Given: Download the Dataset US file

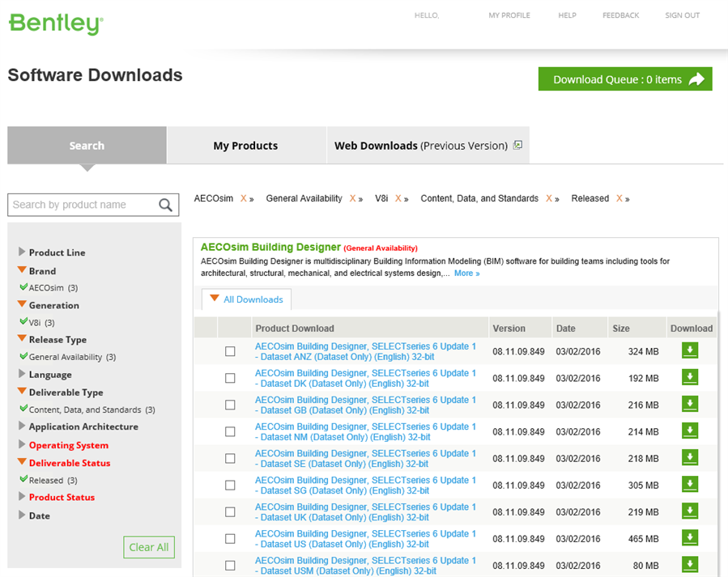Looking at the screenshot, I should [690, 538].
